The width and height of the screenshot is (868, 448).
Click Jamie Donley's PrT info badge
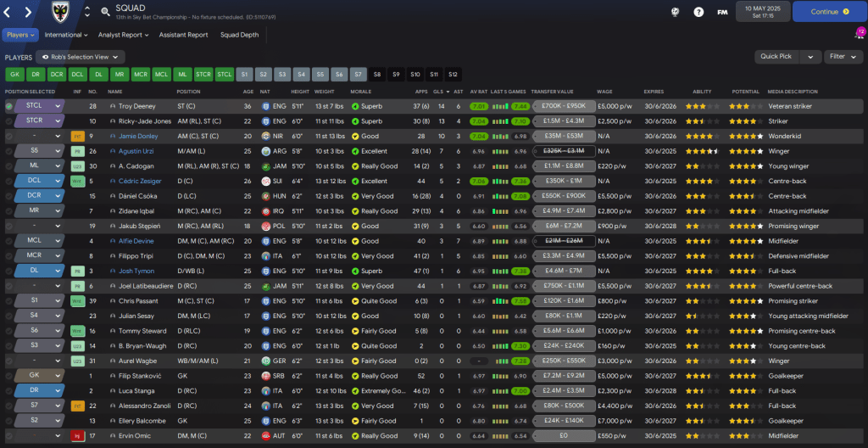pos(77,136)
